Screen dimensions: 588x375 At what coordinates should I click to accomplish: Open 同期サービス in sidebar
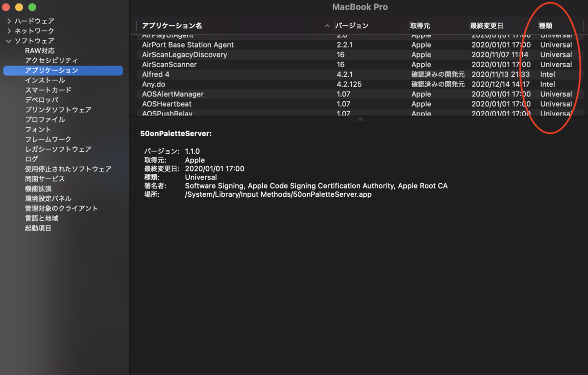click(x=45, y=179)
